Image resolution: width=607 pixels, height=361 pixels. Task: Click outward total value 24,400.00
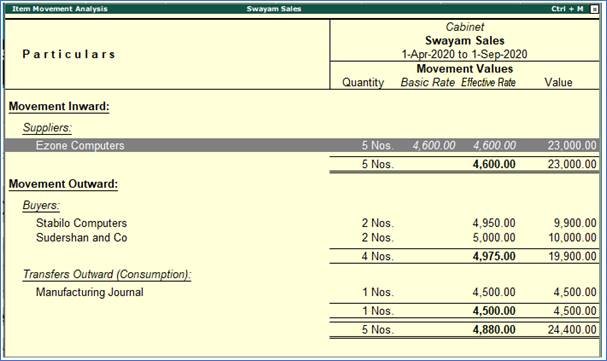pyautogui.click(x=572, y=330)
